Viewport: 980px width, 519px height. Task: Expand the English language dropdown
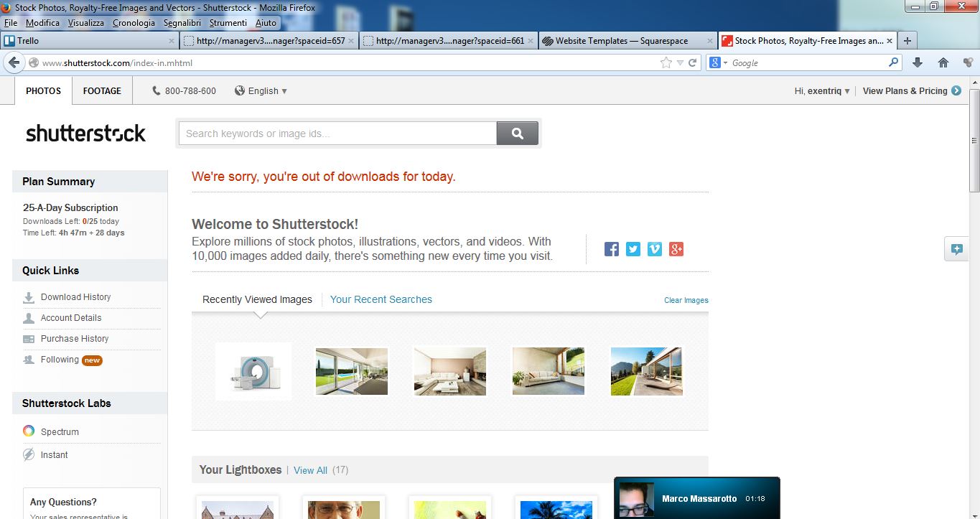pos(263,91)
